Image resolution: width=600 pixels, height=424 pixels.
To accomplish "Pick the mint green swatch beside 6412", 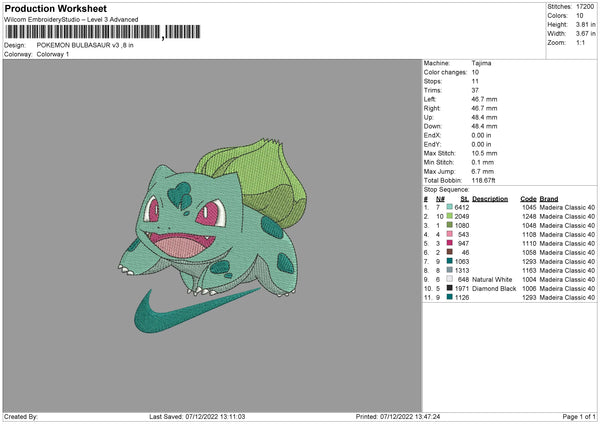I will (450, 207).
